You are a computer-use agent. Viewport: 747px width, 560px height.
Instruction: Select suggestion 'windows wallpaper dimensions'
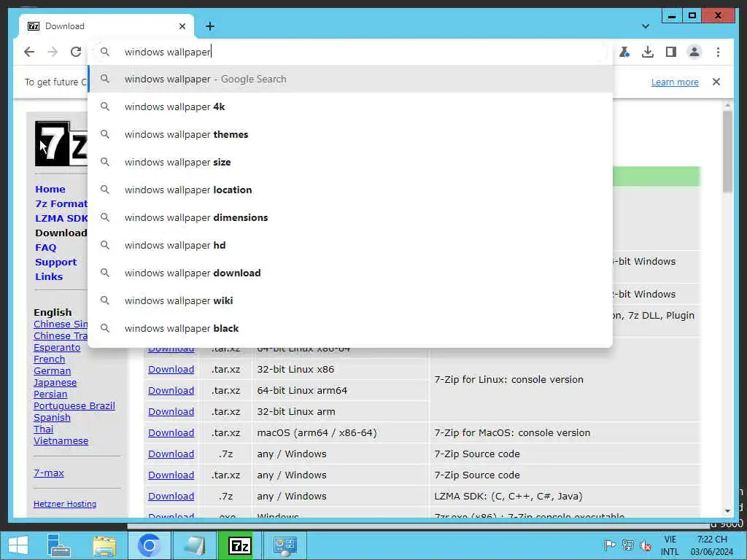tap(350, 217)
